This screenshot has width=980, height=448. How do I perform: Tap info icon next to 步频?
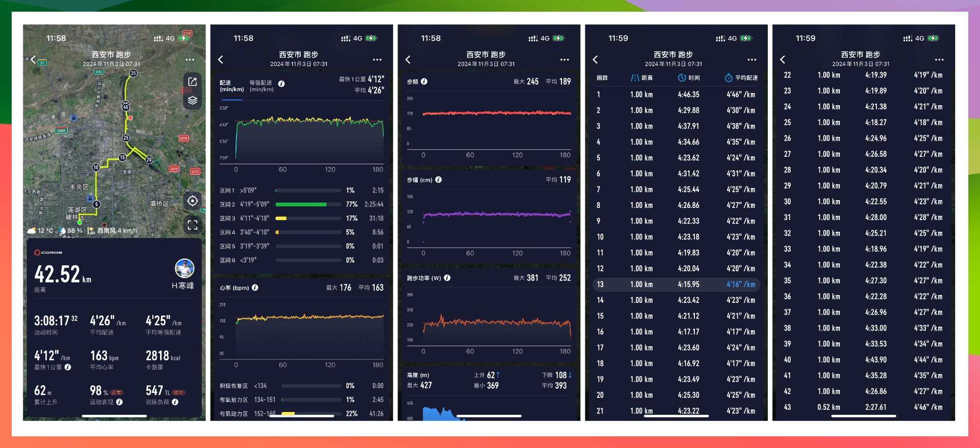[424, 81]
